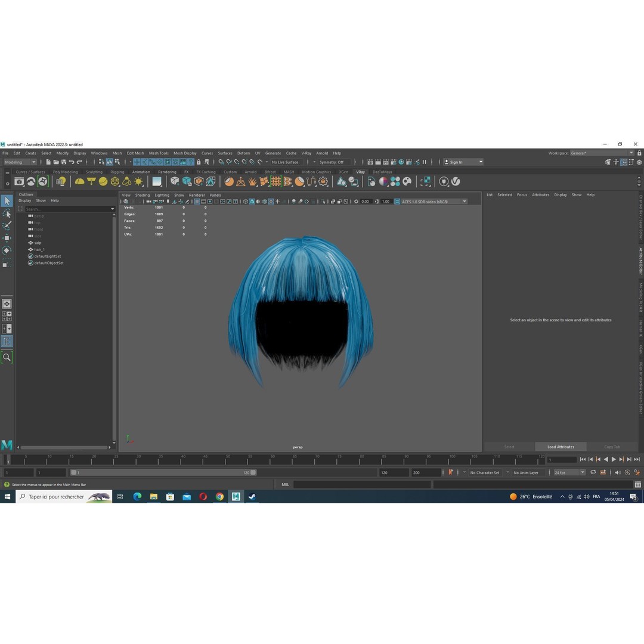Create a V-Ray mesh light
Viewport: 644px width, 644px height.
[115, 181]
